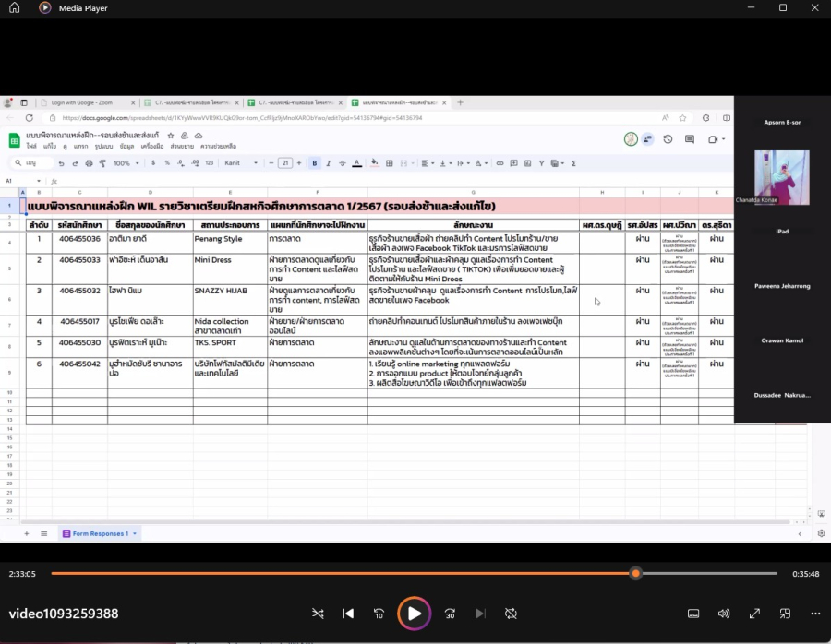This screenshot has height=644, width=831.
Task: Star the spreadsheet document
Action: [x=171, y=136]
